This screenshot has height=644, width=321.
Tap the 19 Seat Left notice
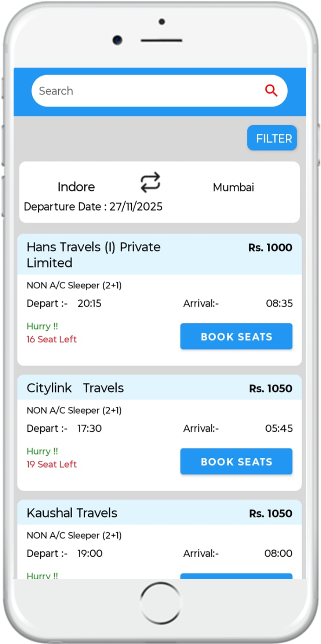coord(52,464)
